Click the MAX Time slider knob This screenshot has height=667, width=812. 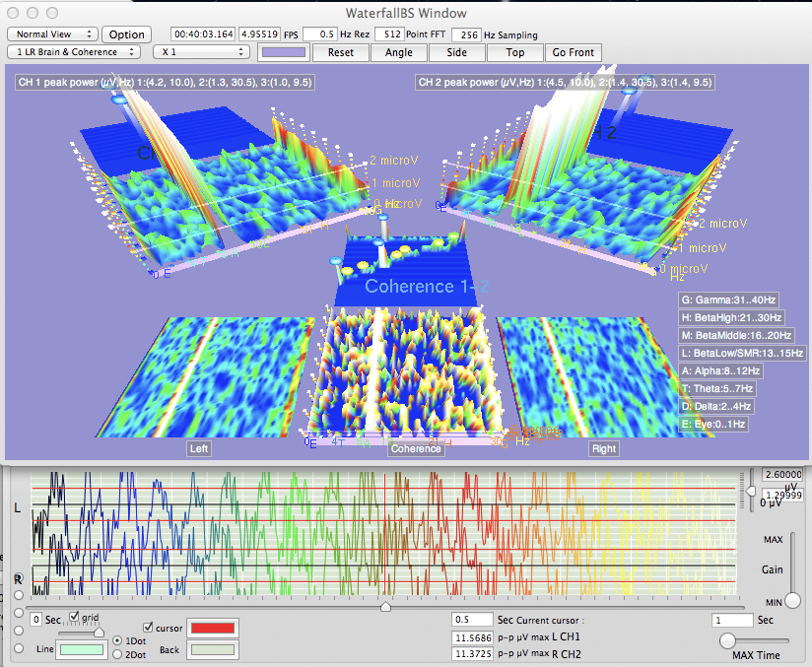click(x=727, y=640)
